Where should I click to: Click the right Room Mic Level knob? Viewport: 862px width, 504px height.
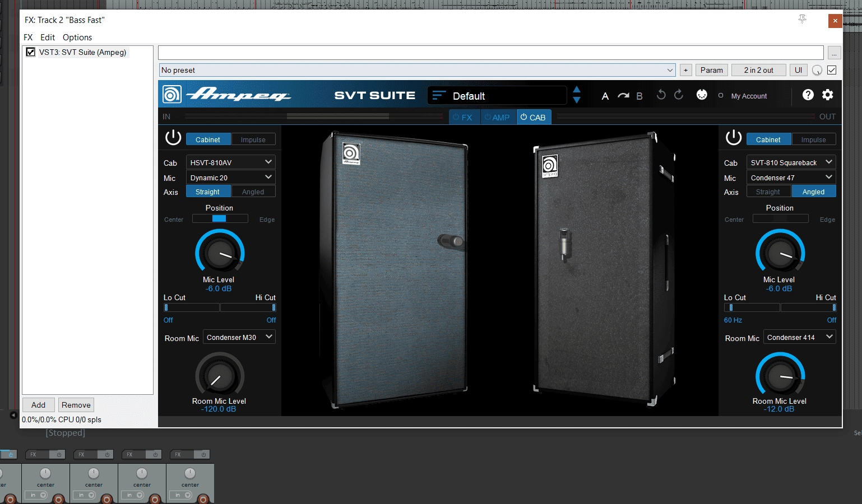tap(780, 376)
